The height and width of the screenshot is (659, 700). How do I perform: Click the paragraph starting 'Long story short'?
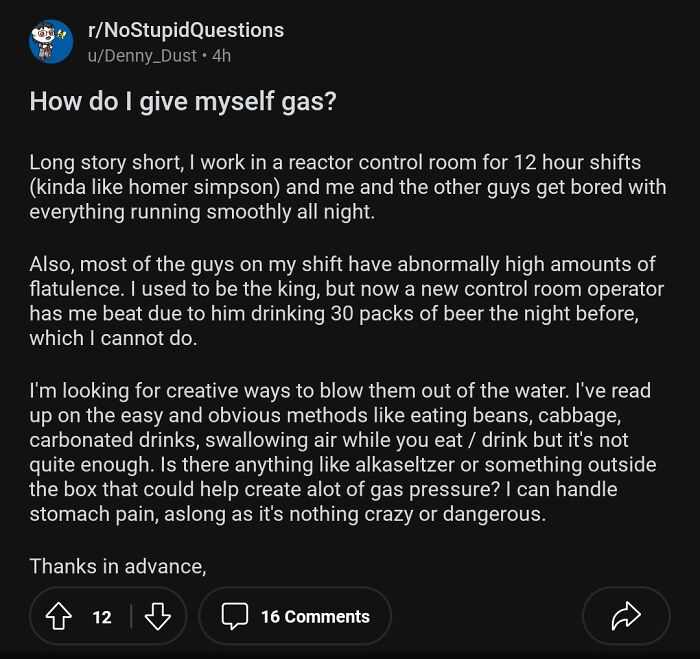[340, 187]
